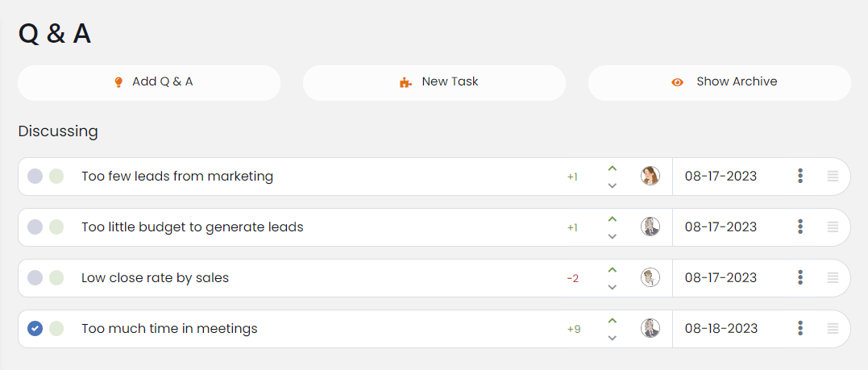Downvote Low close rate by sales
868x370 pixels.
[x=613, y=287]
